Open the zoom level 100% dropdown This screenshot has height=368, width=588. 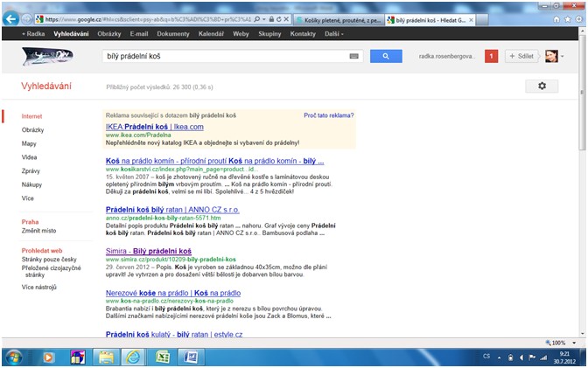pos(574,343)
